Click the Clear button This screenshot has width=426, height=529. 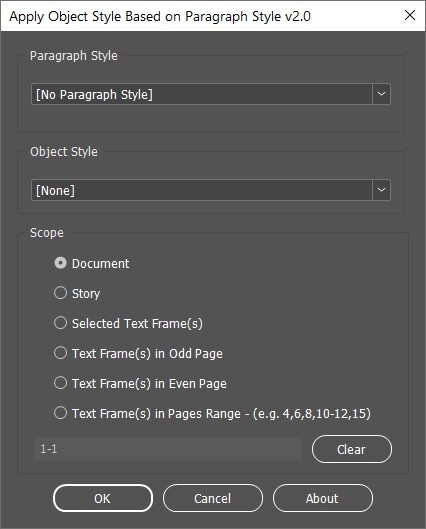click(352, 449)
